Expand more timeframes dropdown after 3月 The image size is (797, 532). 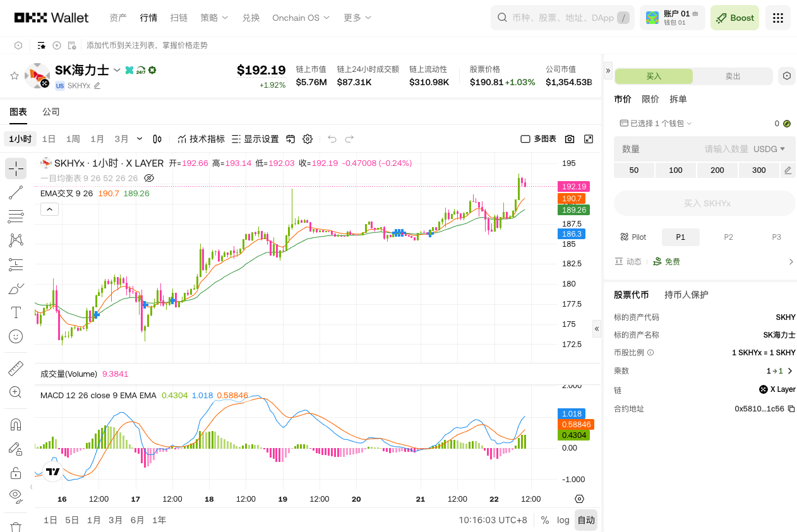[x=140, y=139]
